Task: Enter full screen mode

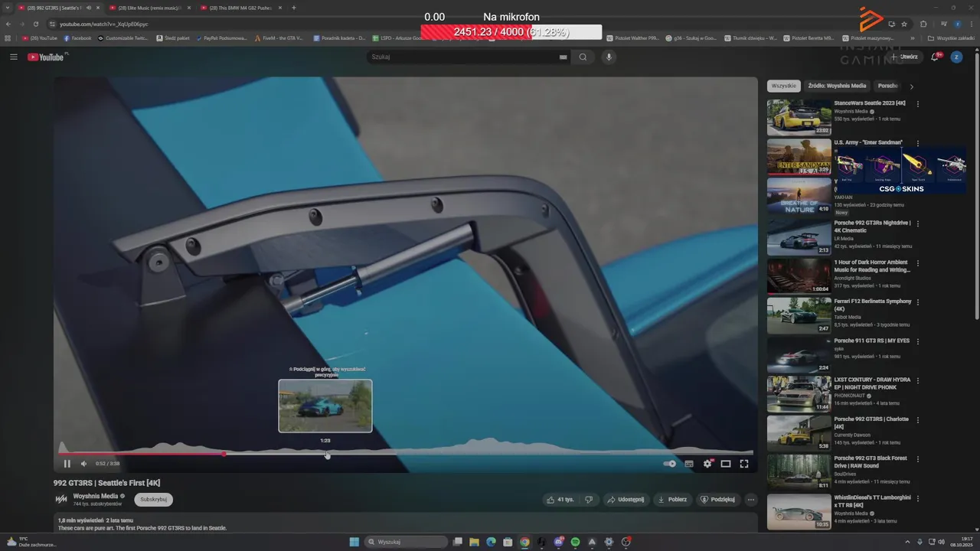Action: click(744, 463)
